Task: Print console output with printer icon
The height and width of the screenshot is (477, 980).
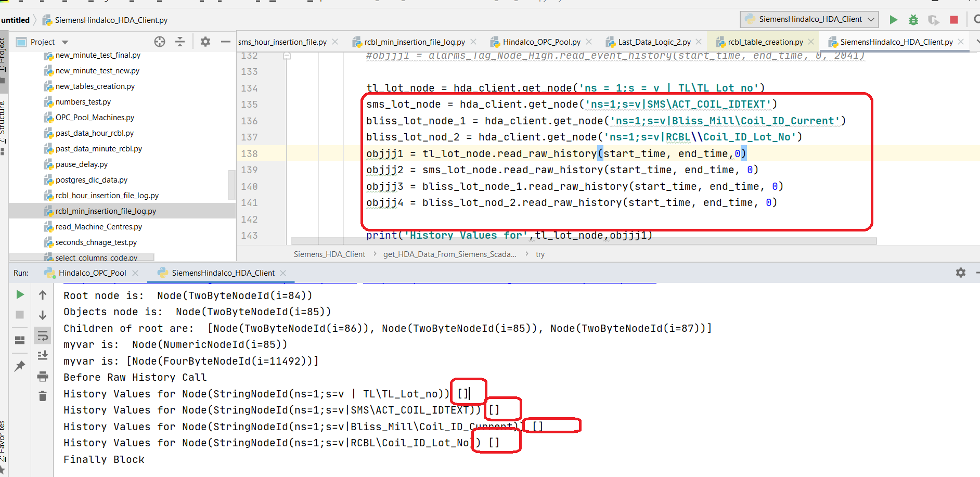Action: pos(43,376)
